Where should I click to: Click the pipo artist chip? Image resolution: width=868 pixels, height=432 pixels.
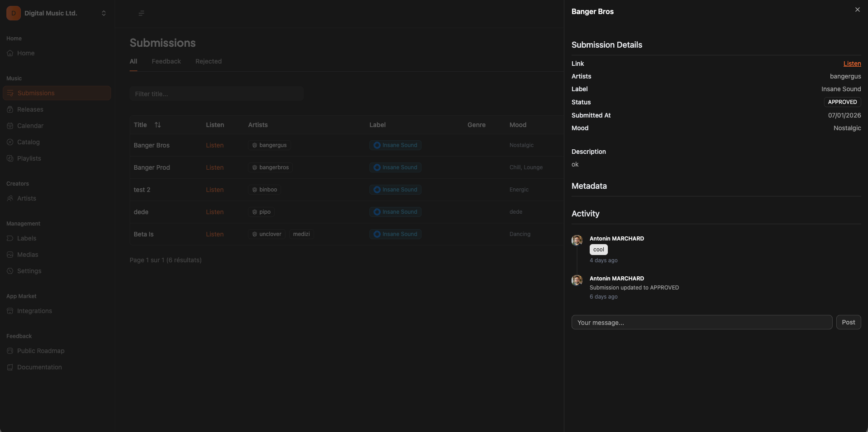coord(262,212)
